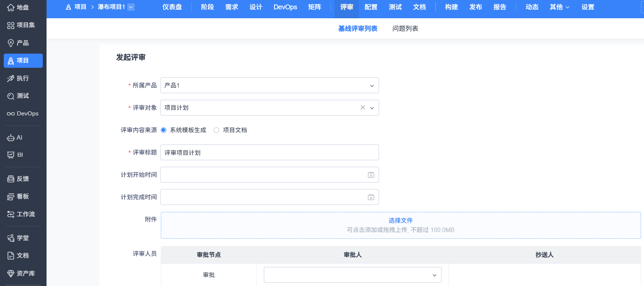Screen dimensions: 644x286
Task: Click the 基线评审列表 link
Action: click(x=357, y=29)
